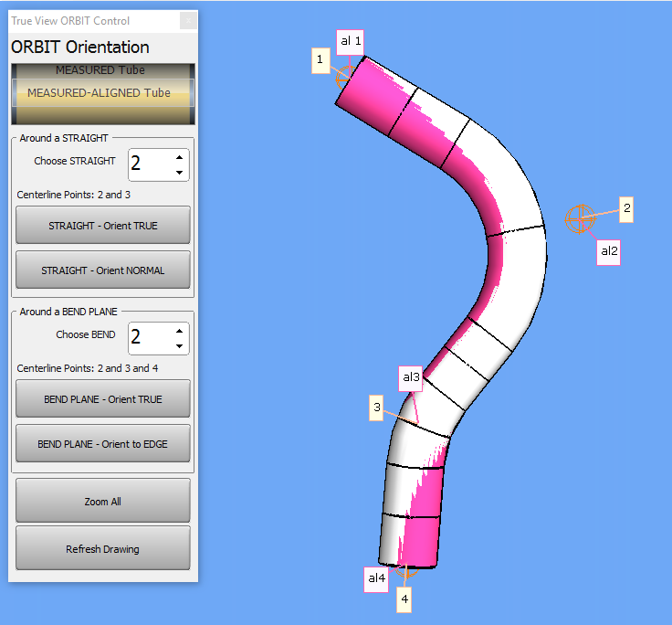Increase the Choose BEND number
The height and width of the screenshot is (625, 672).
(x=179, y=330)
